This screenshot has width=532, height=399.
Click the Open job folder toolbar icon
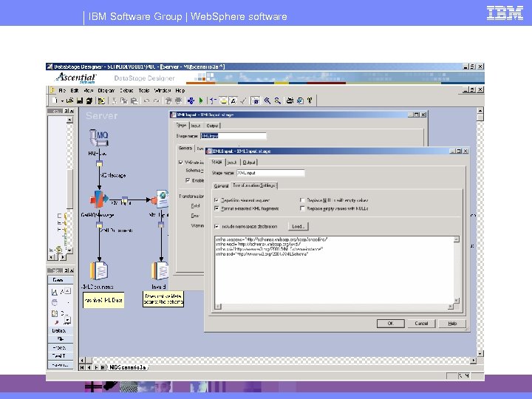(69, 100)
